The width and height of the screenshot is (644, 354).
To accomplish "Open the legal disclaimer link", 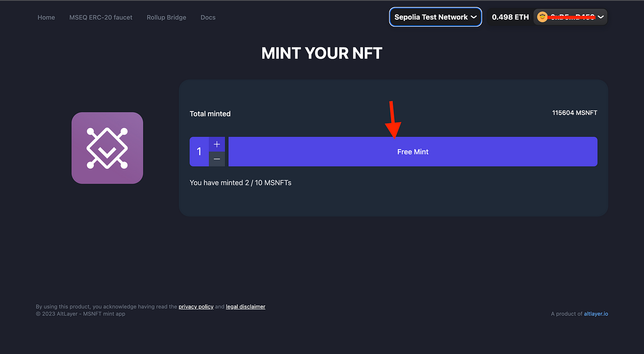I will click(x=246, y=307).
